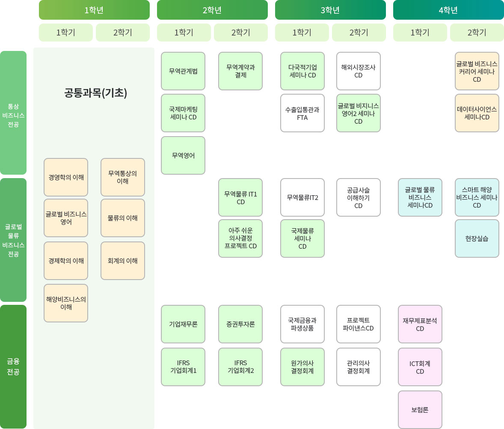Click the 무역관계법 course box

tap(183, 71)
